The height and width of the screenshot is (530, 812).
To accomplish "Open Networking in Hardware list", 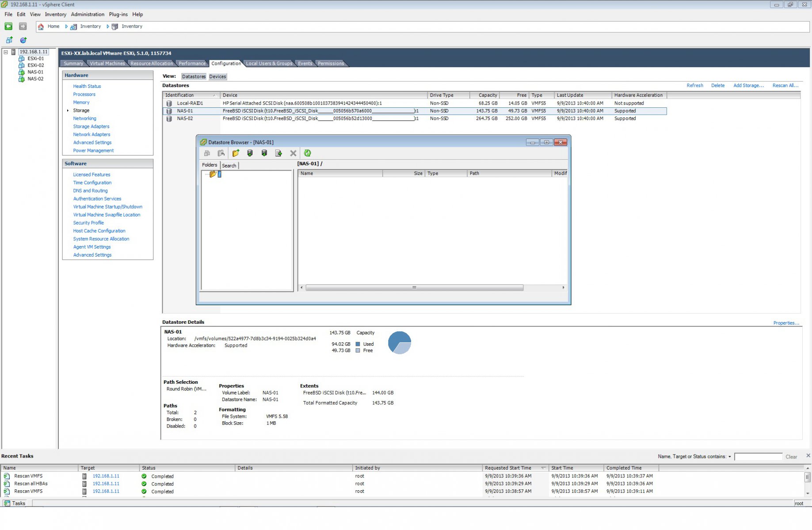I will pos(84,118).
